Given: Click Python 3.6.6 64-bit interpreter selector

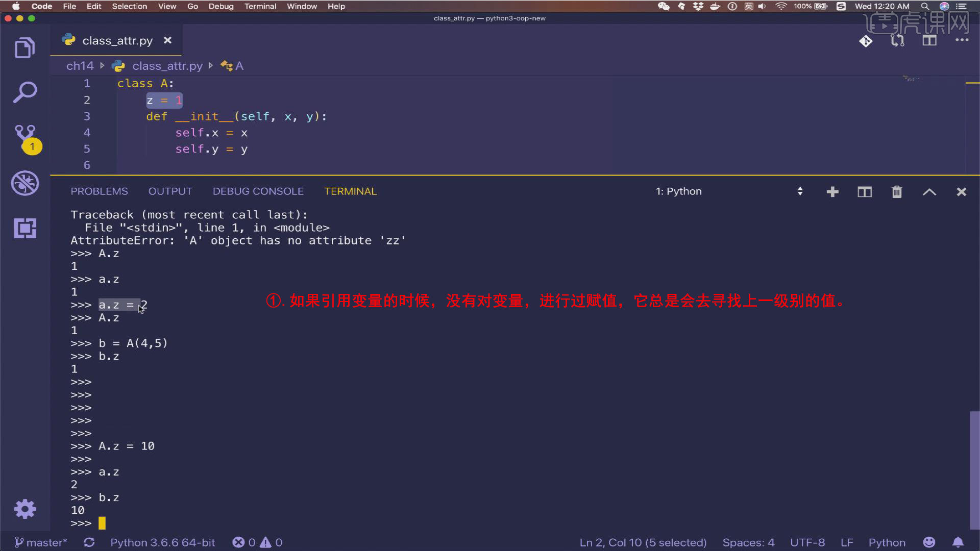Looking at the screenshot, I should click(162, 542).
